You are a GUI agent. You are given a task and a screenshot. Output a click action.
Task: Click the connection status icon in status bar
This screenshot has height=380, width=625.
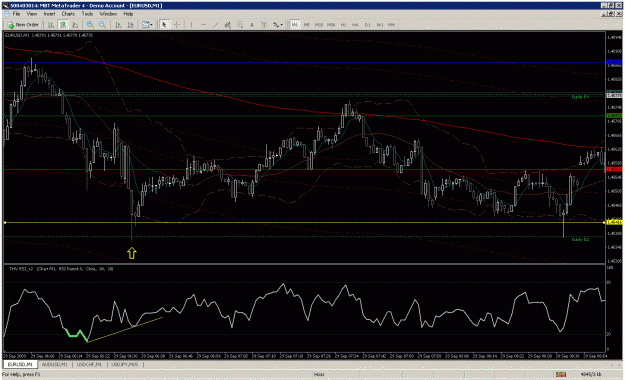[x=561, y=374]
